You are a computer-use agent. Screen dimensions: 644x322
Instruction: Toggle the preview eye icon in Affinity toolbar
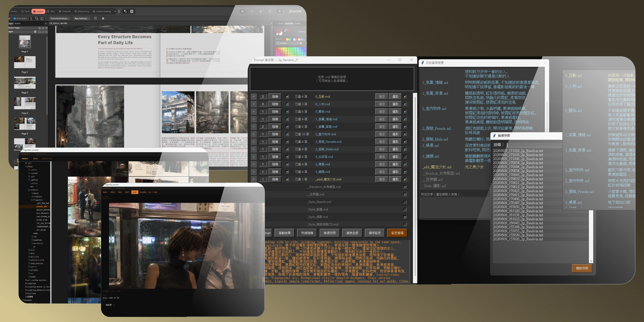(x=243, y=12)
